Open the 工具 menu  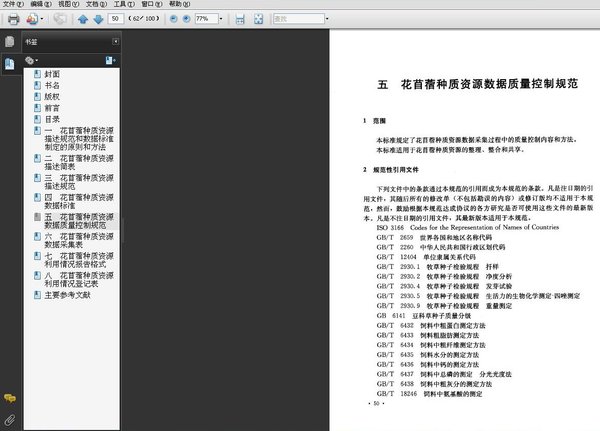tap(124, 4)
